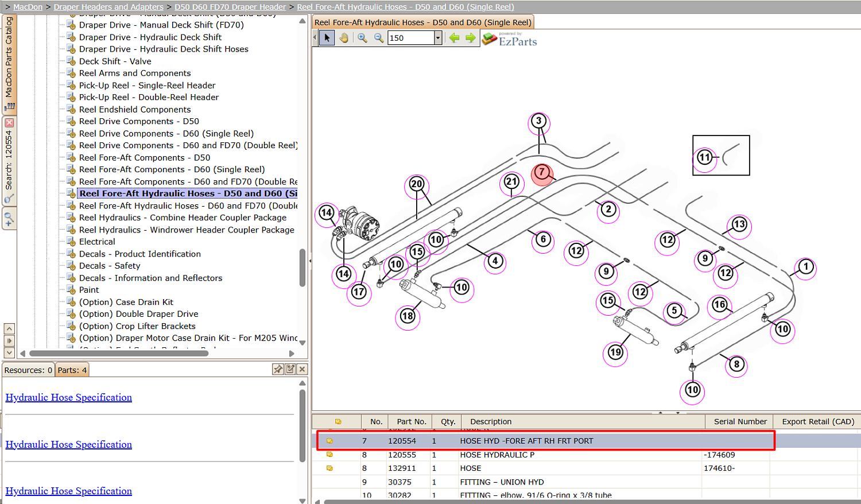Sort by the Part No. column header

pos(412,421)
